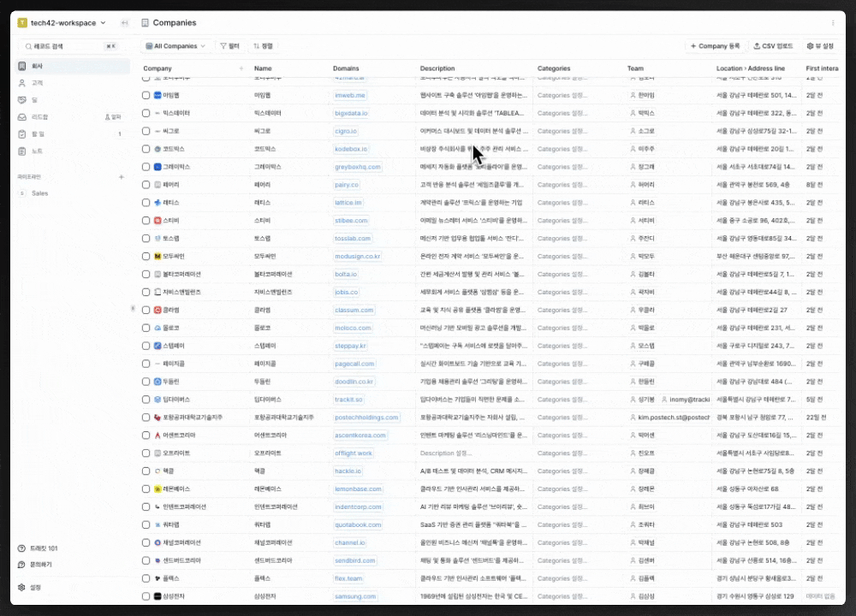Tick the 삼성전자 row checkbox

(146, 596)
